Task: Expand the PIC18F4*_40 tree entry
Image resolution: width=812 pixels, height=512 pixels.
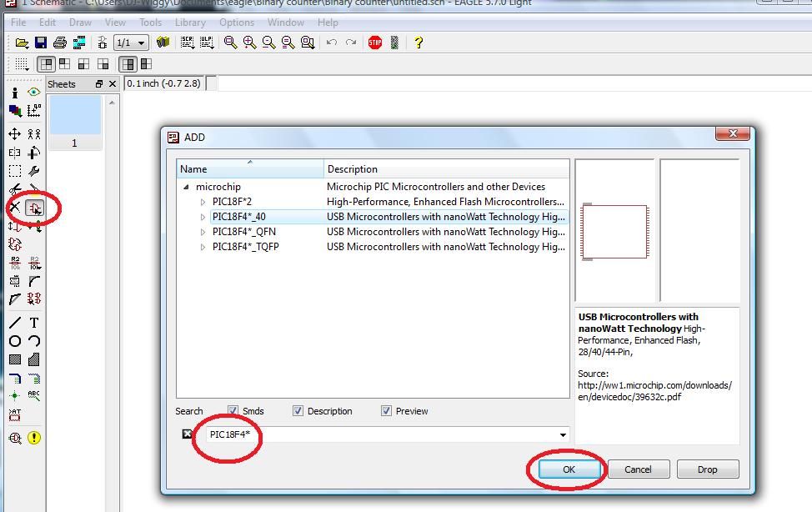Action: pos(203,217)
